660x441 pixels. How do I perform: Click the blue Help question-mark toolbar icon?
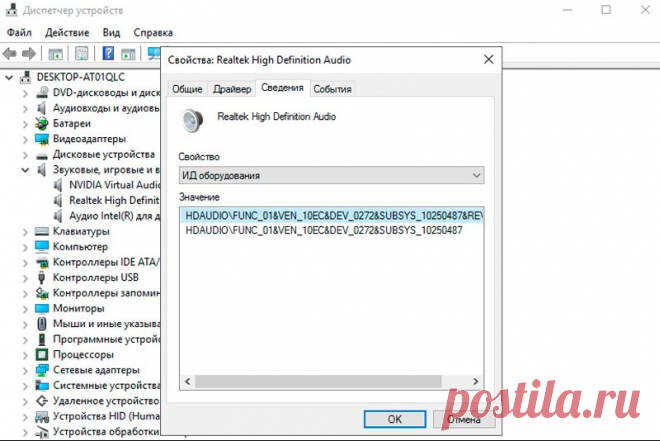coord(108,53)
